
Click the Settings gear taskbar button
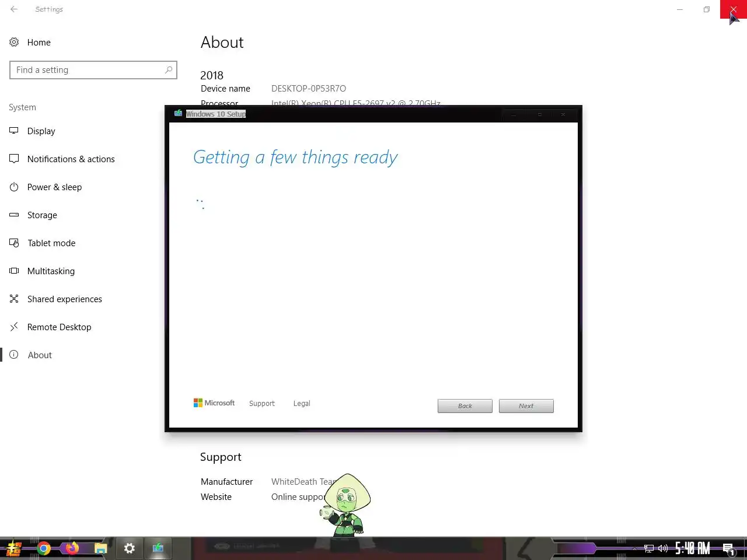click(130, 548)
